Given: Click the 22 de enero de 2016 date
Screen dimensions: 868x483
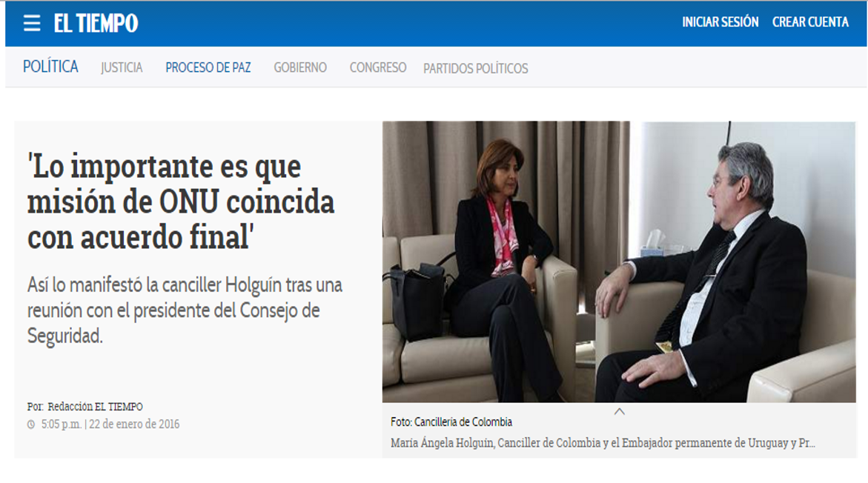Looking at the screenshot, I should coord(134,424).
